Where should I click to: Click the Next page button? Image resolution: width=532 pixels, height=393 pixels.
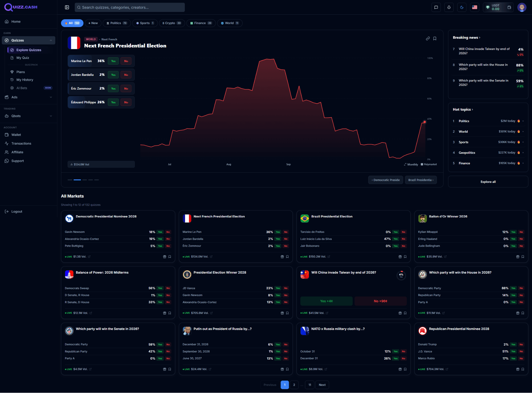(x=322, y=385)
